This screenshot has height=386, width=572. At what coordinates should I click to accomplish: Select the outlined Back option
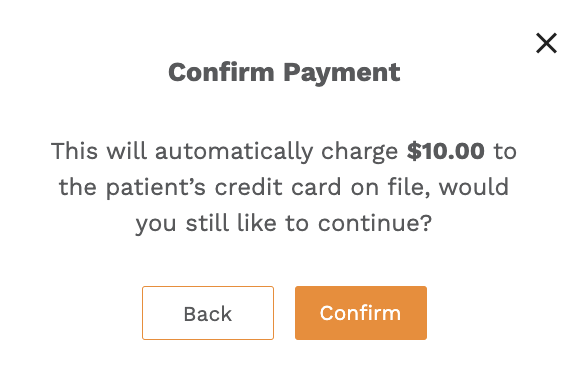point(208,313)
